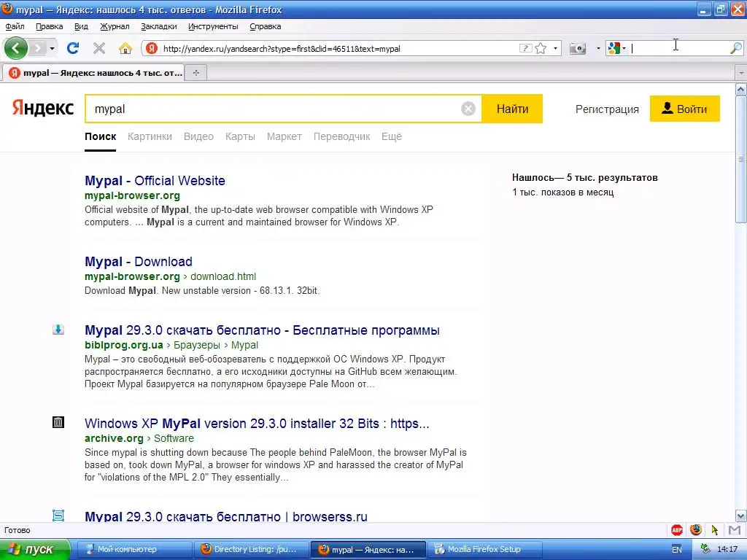The width and height of the screenshot is (747, 560).
Task: Open the address bar history dropdown
Action: coord(555,48)
